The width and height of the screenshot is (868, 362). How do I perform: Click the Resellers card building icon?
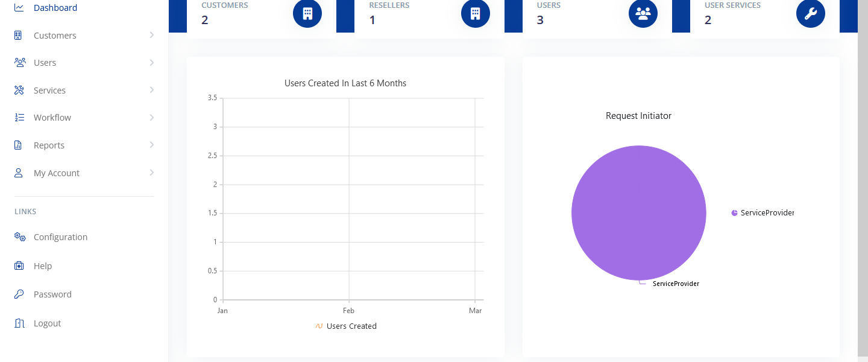tap(475, 13)
